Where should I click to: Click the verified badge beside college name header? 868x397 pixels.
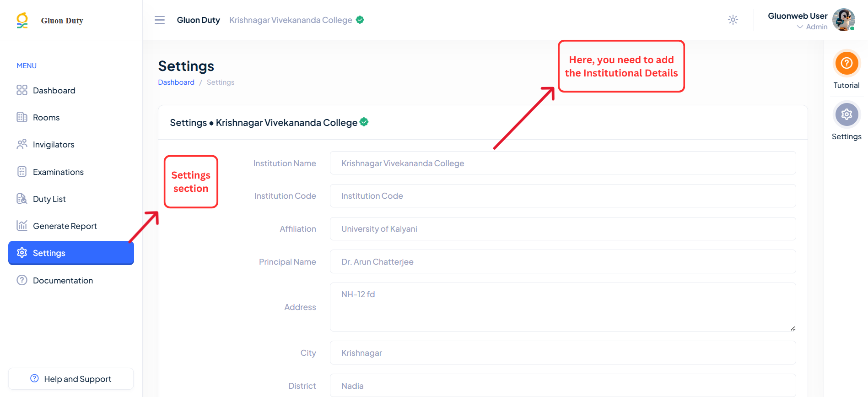point(364,122)
